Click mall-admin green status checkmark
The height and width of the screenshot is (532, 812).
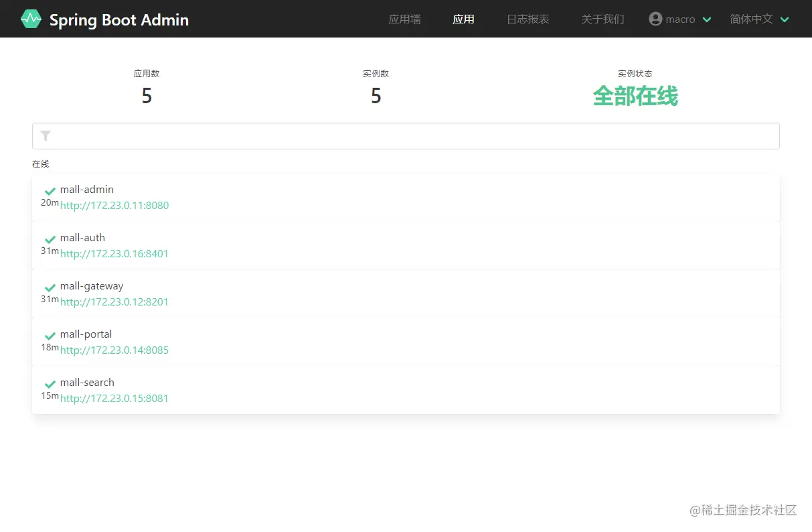50,191
